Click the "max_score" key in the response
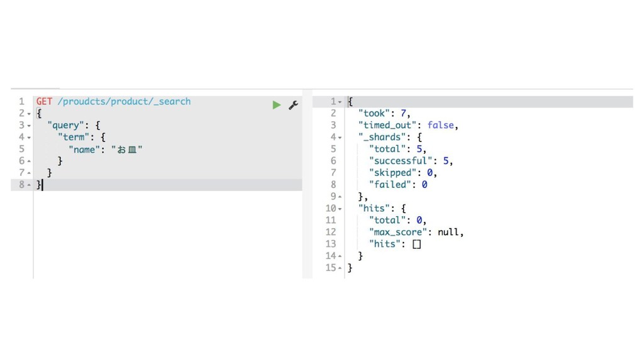 pos(398,233)
